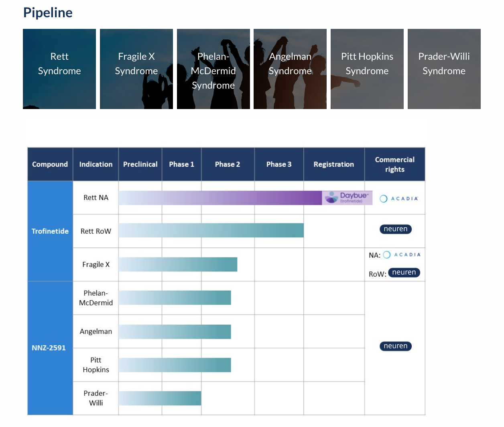This screenshot has height=427, width=504.
Task: Click the Trofinetide compound cell
Action: (x=50, y=231)
